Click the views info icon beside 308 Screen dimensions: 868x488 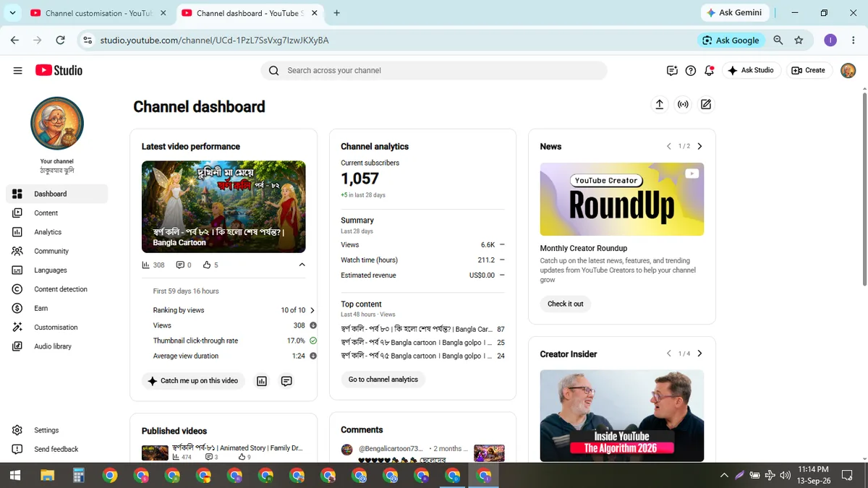tap(313, 325)
